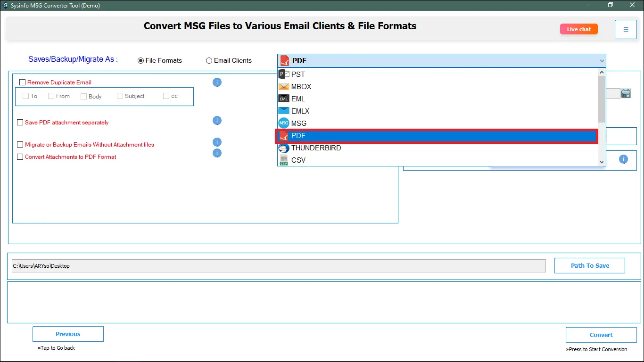
Task: Click info icon beside Migrate or Backup Emails
Action: [217, 142]
